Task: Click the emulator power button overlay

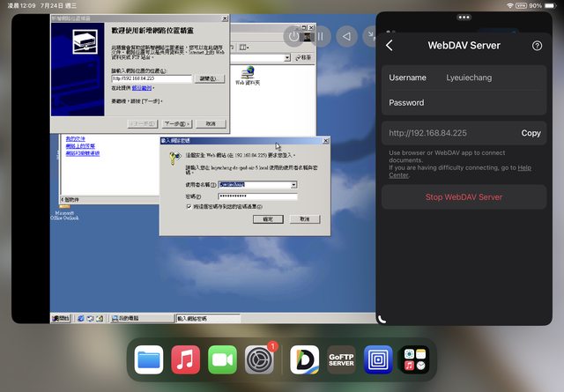Action: click(295, 36)
